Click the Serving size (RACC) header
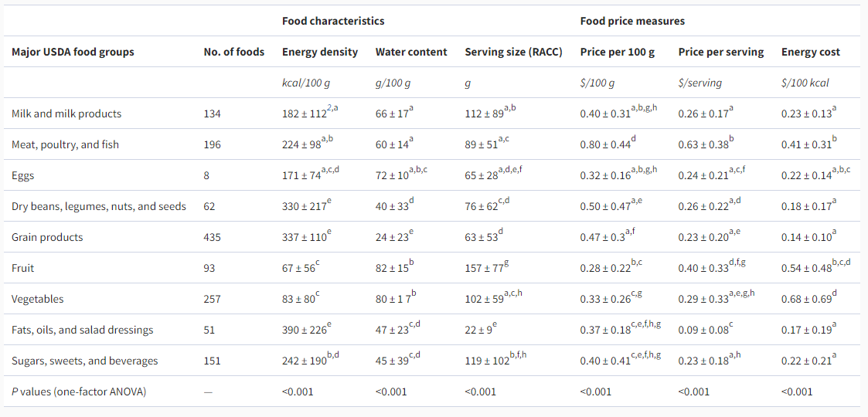The width and height of the screenshot is (868, 417). [514, 52]
